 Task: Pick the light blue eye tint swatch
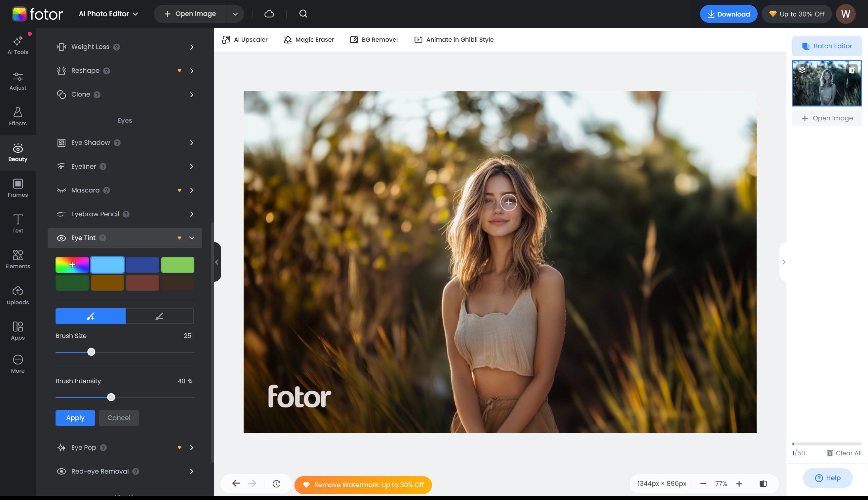107,265
